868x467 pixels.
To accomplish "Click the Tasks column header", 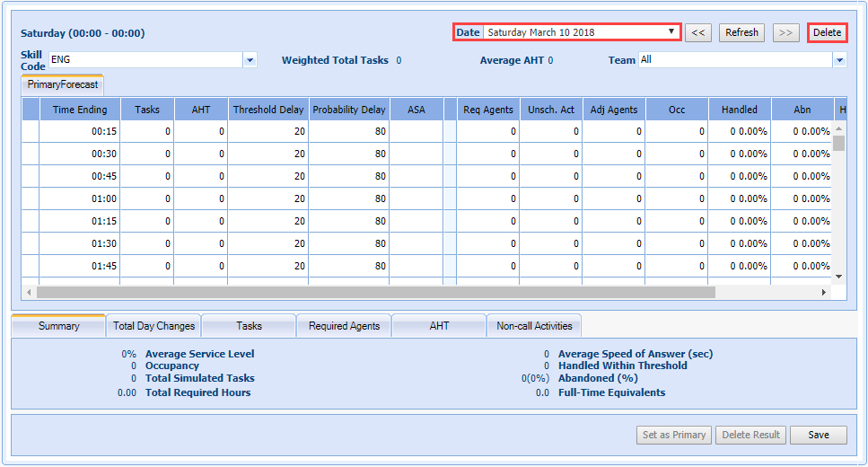I will pyautogui.click(x=147, y=110).
